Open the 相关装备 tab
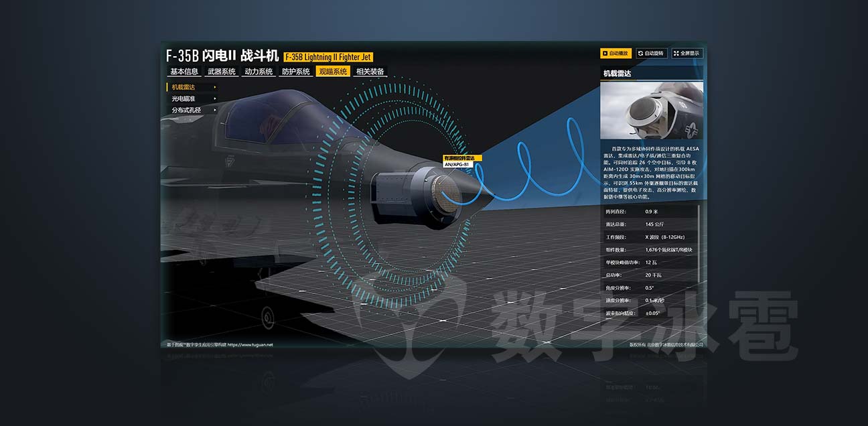The height and width of the screenshot is (426, 868). pyautogui.click(x=370, y=72)
